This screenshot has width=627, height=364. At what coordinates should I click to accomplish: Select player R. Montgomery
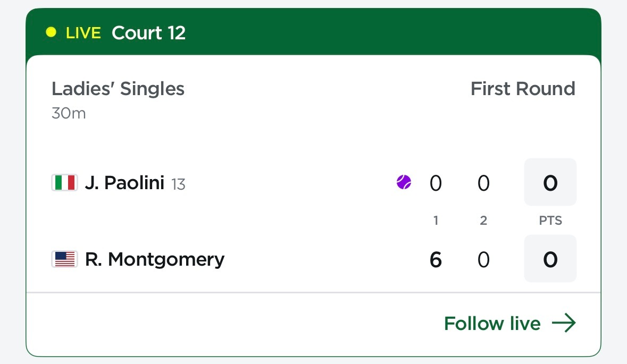155,259
